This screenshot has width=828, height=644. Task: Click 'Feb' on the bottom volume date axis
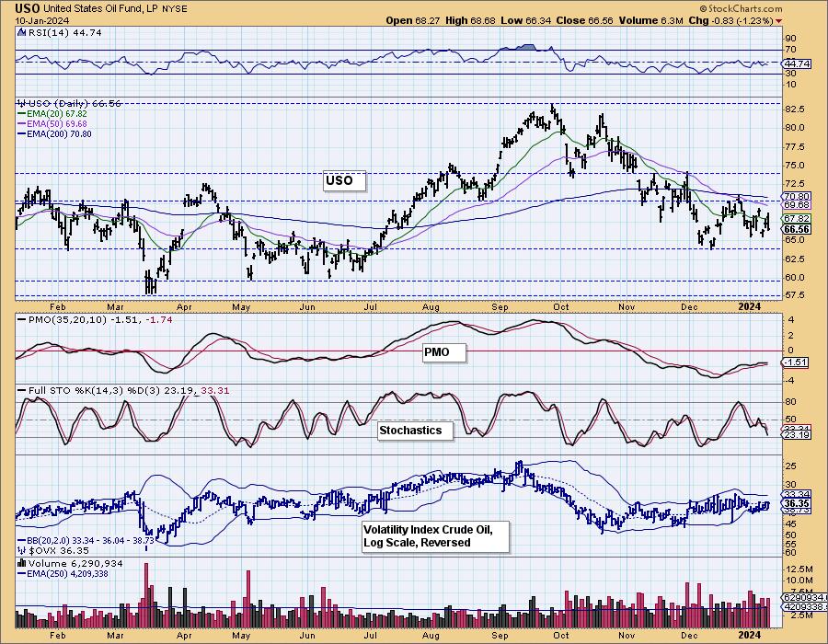click(x=58, y=635)
